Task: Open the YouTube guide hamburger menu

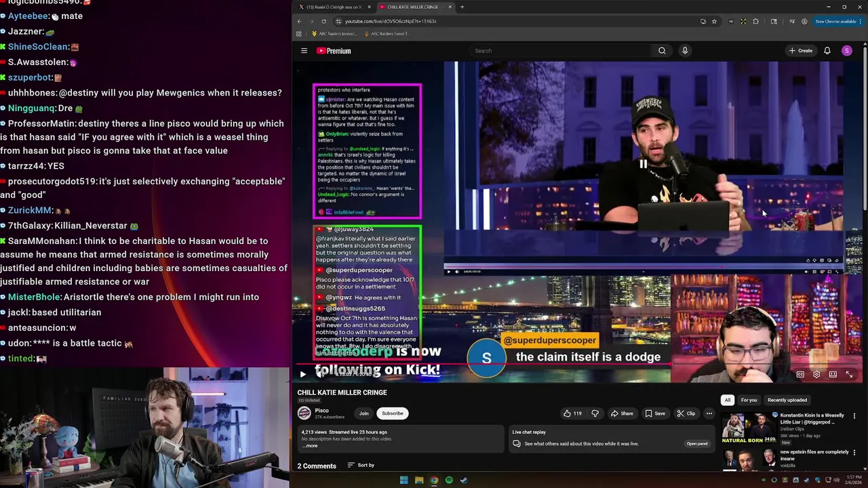Action: click(x=304, y=51)
